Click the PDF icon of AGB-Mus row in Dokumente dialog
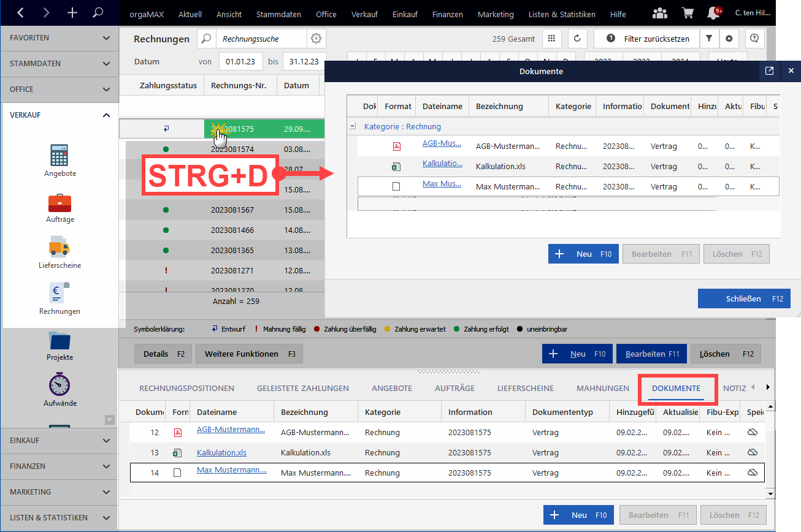Image resolution: width=801 pixels, height=532 pixels. point(396,146)
